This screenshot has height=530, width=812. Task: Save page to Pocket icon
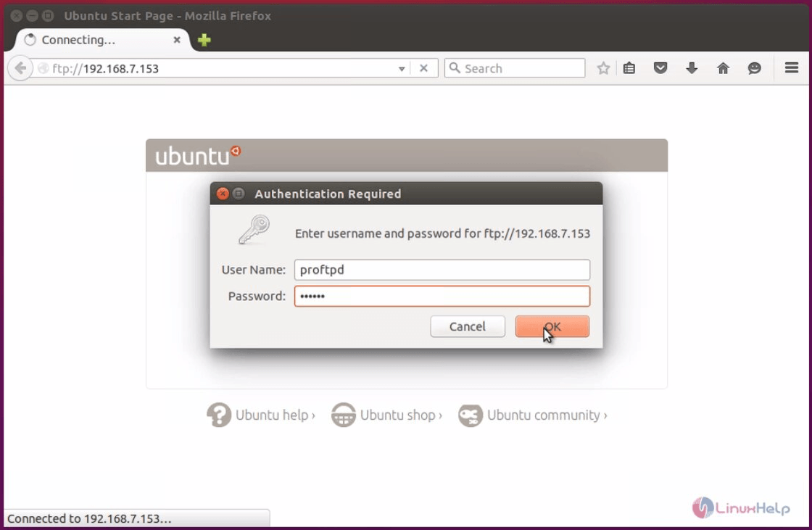(x=660, y=68)
